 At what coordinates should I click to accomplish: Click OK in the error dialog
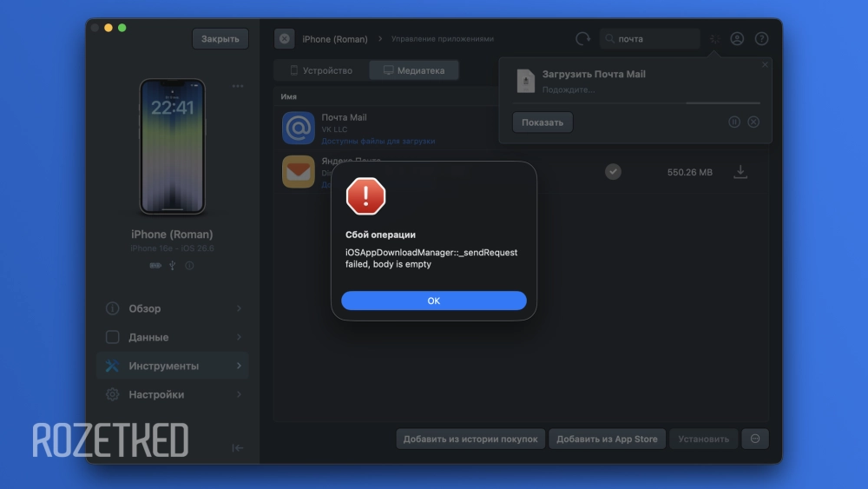(433, 301)
